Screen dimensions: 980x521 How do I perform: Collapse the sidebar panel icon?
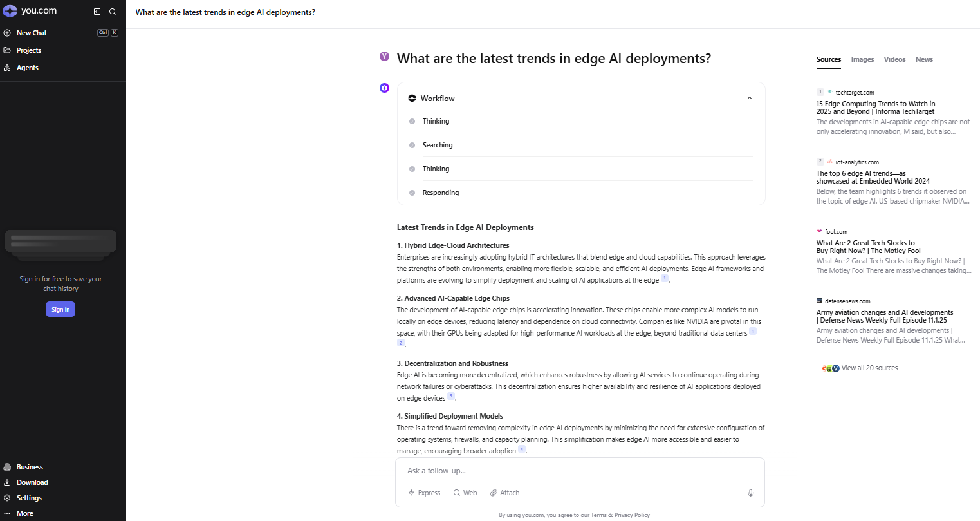[x=97, y=12]
